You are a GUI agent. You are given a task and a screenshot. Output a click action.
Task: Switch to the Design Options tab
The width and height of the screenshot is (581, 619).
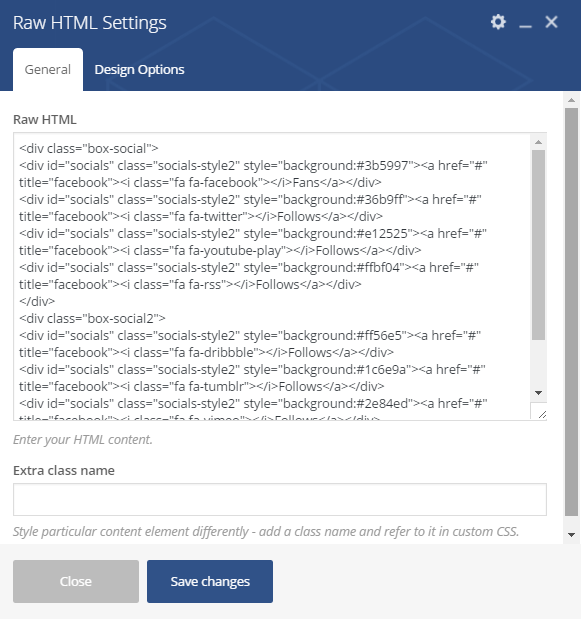point(139,69)
